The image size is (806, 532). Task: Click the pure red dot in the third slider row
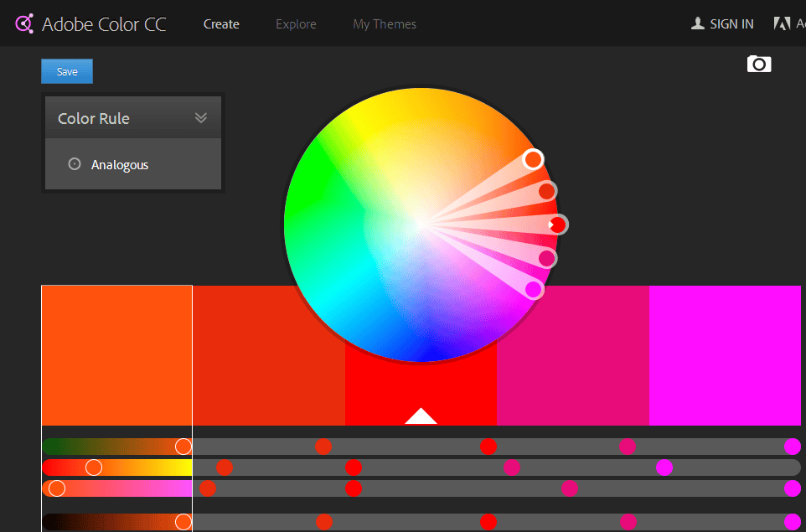click(353, 488)
